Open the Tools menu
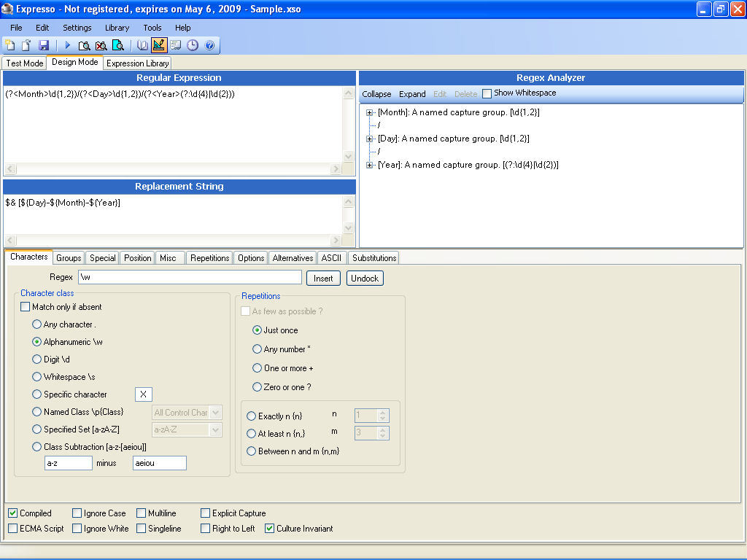Screen dimensions: 747x560 (x=152, y=28)
